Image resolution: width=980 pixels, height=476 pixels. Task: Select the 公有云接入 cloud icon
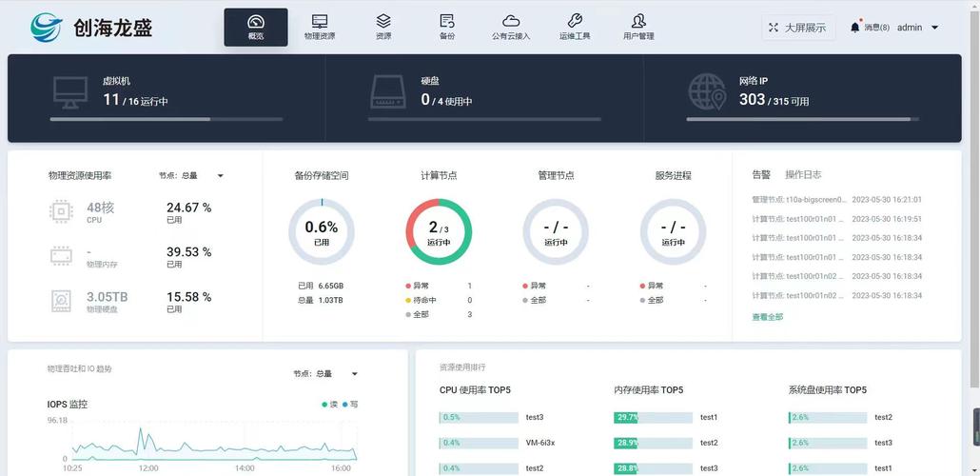point(511,22)
